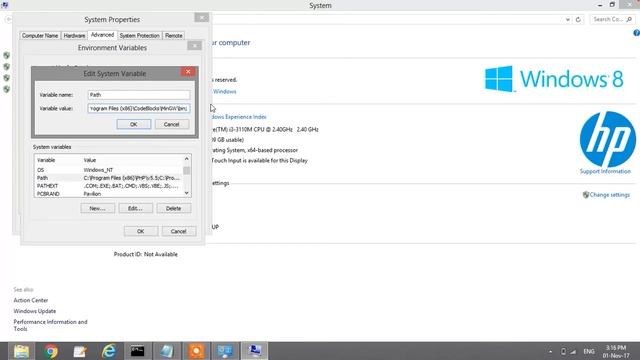The height and width of the screenshot is (360, 640).
Task: Open the Support Information link
Action: pyautogui.click(x=605, y=171)
